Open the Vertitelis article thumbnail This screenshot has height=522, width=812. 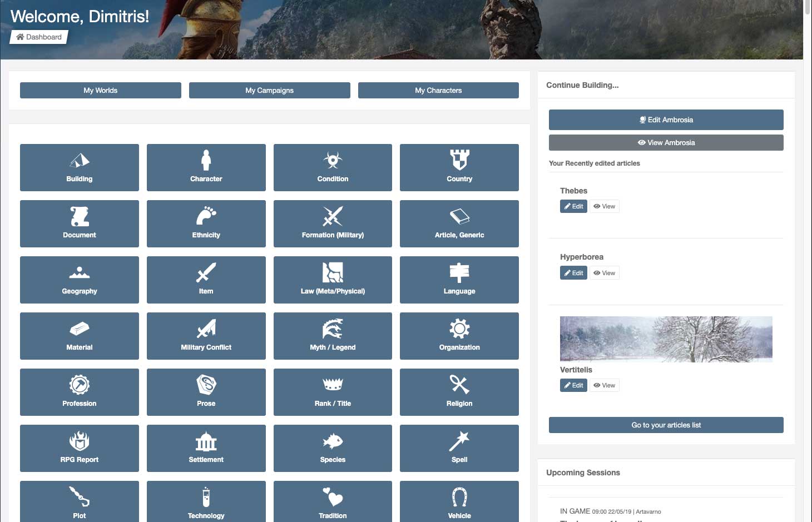[666, 339]
